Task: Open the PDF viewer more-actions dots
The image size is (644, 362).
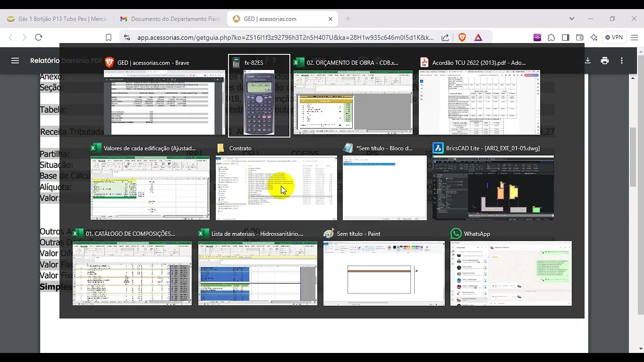Action: 622,60
